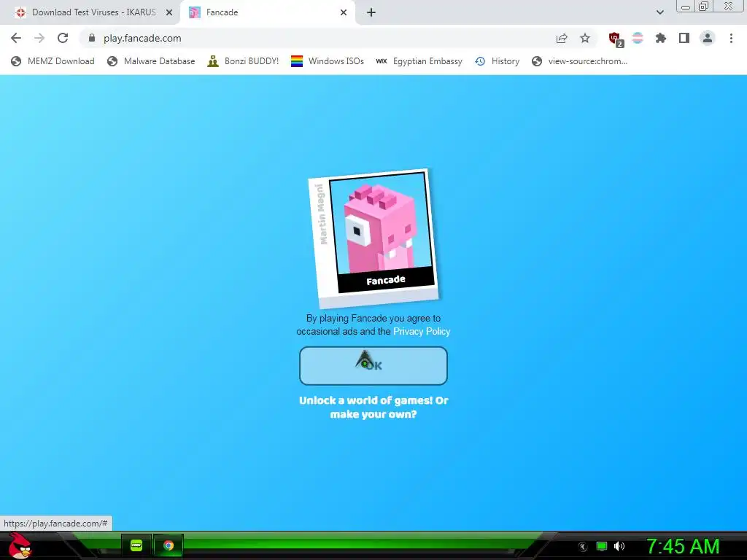Restore down the Chrome window
Viewport: 747px width, 560px height.
(x=703, y=6)
